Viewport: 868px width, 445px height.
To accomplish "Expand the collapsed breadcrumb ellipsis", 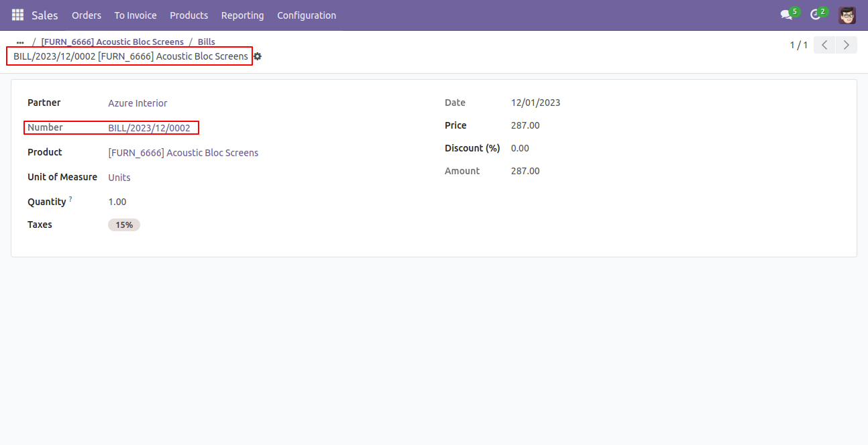I will click(20, 42).
